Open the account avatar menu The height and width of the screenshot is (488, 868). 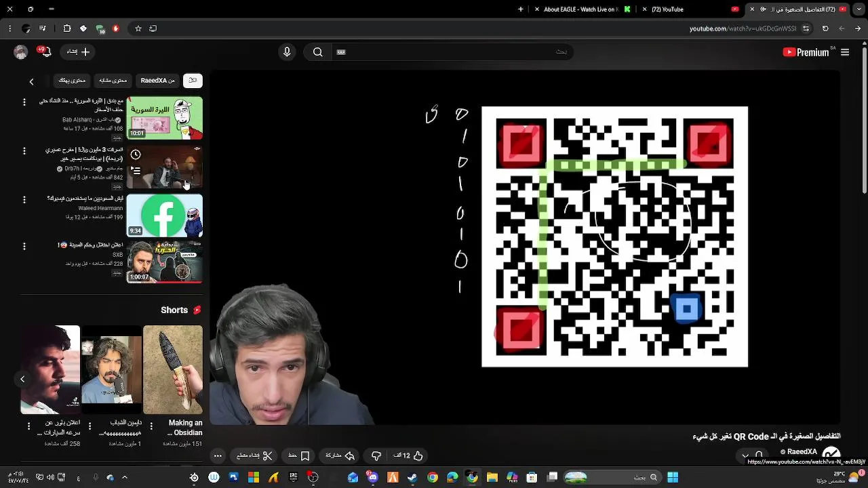(x=20, y=52)
